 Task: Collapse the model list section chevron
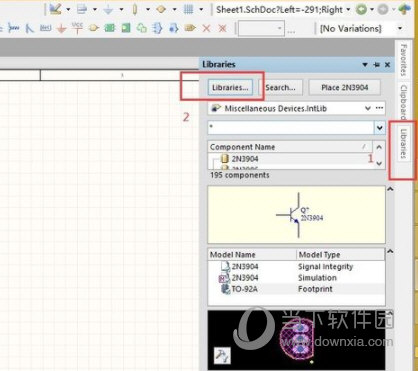click(x=390, y=251)
